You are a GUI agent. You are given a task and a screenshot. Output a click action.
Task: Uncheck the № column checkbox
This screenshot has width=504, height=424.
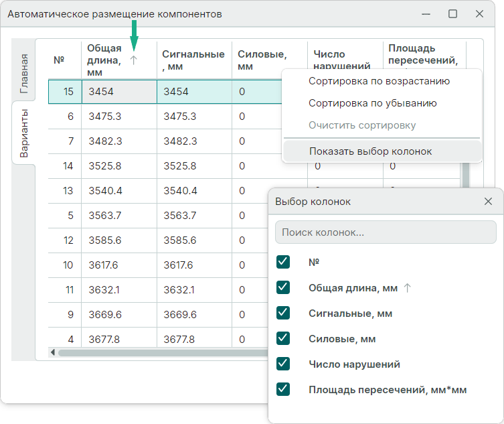click(283, 262)
